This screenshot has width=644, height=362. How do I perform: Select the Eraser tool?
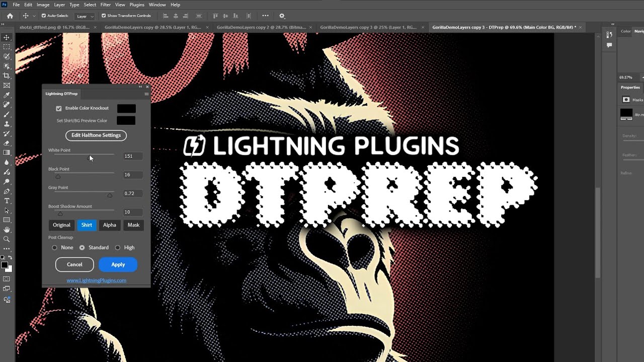7,143
